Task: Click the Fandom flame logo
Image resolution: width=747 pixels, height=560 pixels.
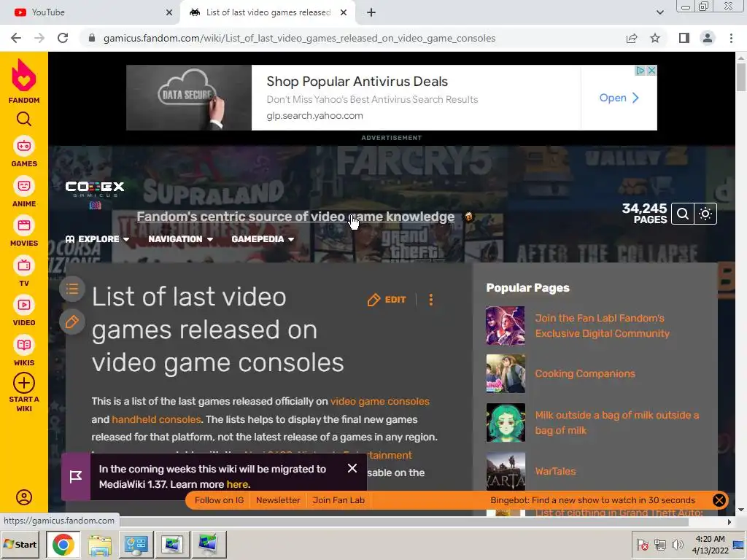Action: click(24, 75)
